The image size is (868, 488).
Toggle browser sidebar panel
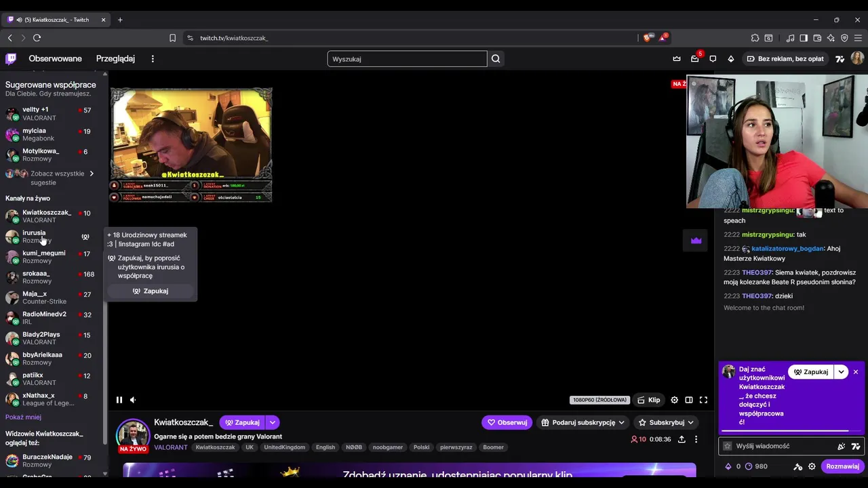[x=804, y=38]
